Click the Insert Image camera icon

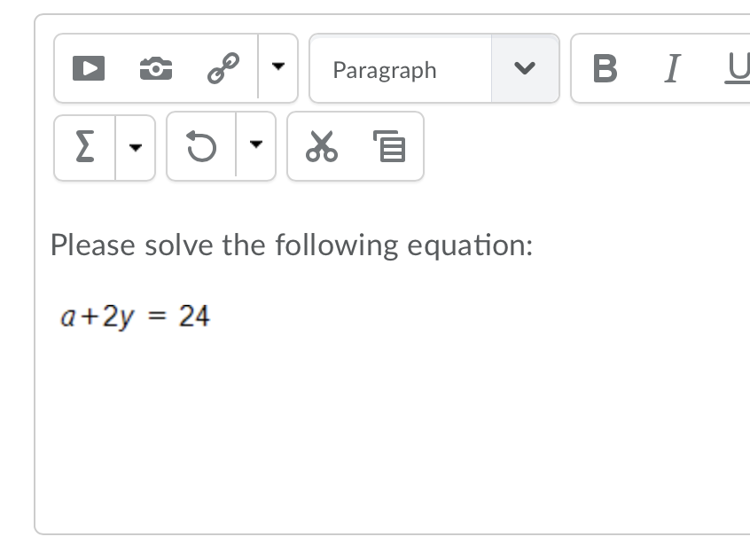tap(155, 68)
